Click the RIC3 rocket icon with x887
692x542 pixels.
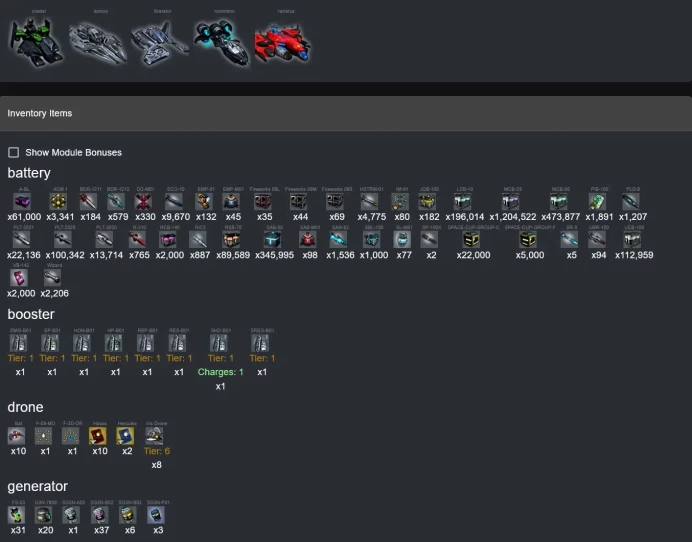[198, 240]
